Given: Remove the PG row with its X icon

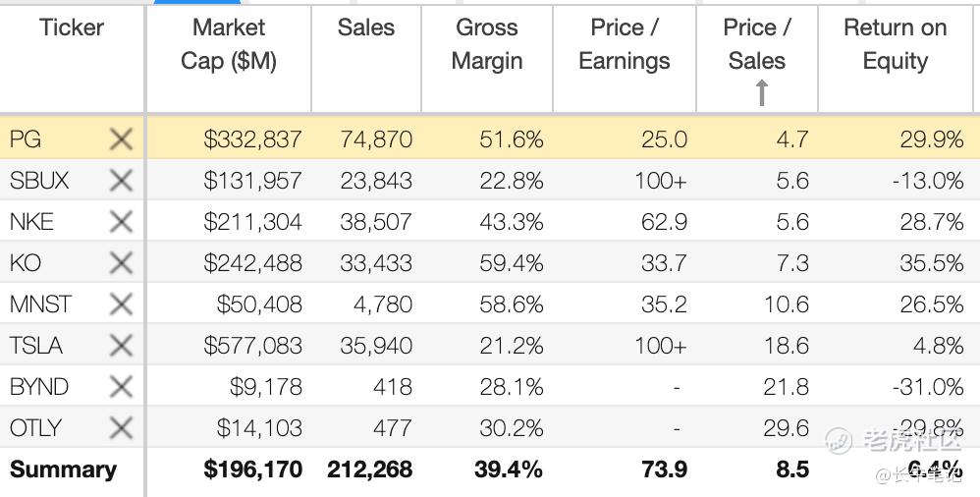Looking at the screenshot, I should [121, 139].
